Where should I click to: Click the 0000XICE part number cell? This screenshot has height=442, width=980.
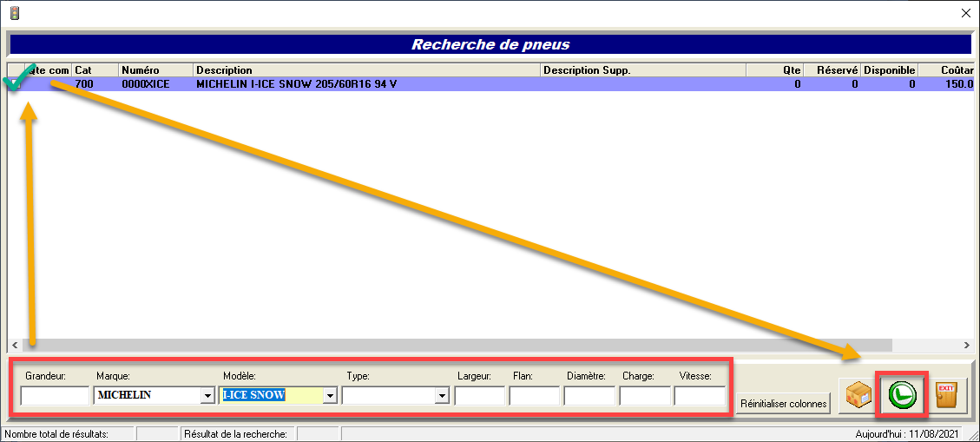coord(155,83)
